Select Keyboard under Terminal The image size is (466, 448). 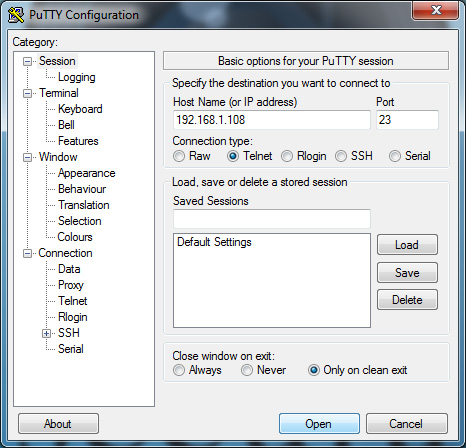[80, 109]
